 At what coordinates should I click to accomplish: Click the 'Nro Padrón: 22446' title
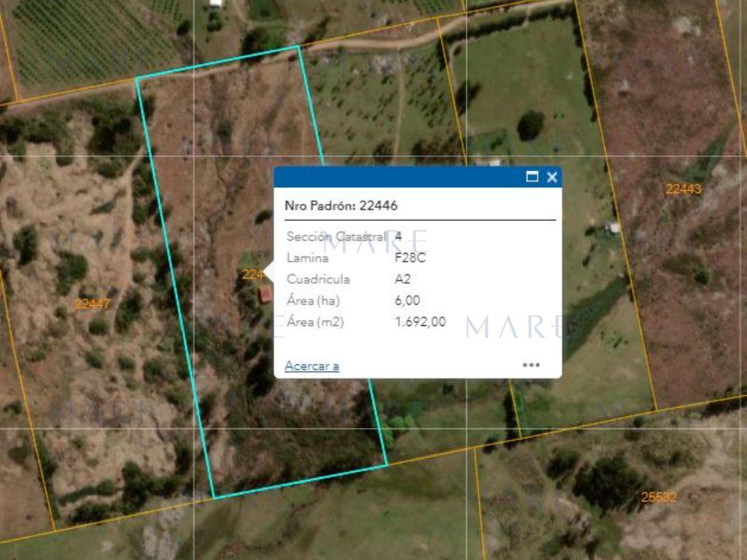pyautogui.click(x=341, y=205)
